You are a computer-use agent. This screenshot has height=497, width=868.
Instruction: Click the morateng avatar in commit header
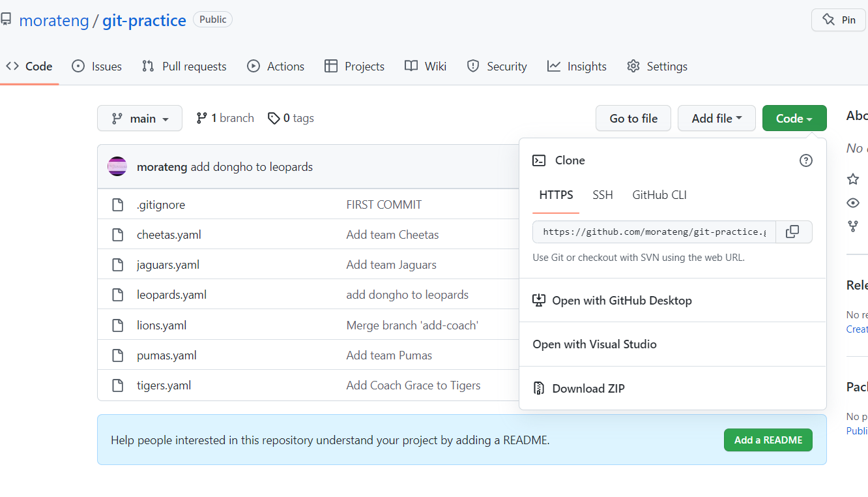pyautogui.click(x=117, y=166)
